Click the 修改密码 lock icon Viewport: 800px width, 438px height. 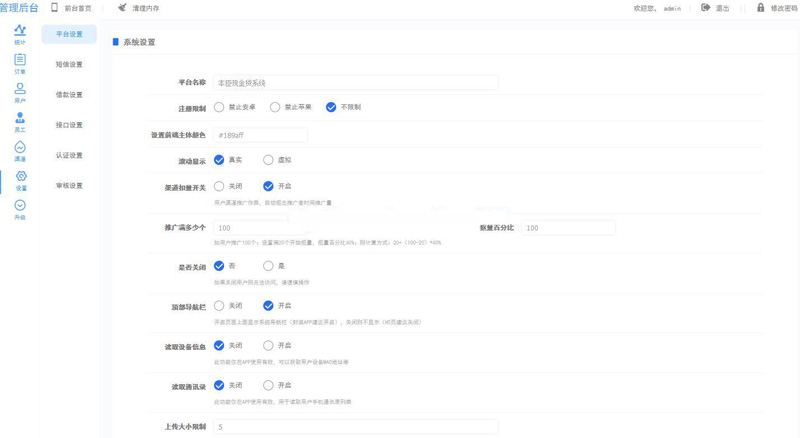760,8
